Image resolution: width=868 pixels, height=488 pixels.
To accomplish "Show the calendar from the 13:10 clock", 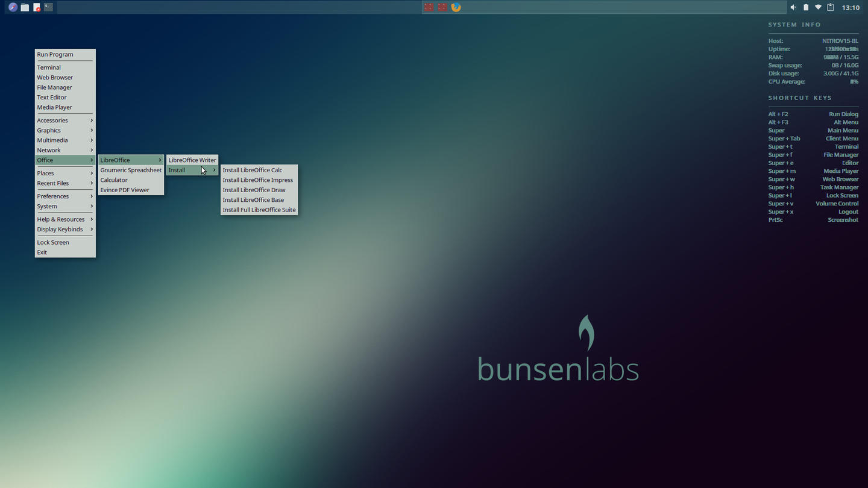I will 851,8.
